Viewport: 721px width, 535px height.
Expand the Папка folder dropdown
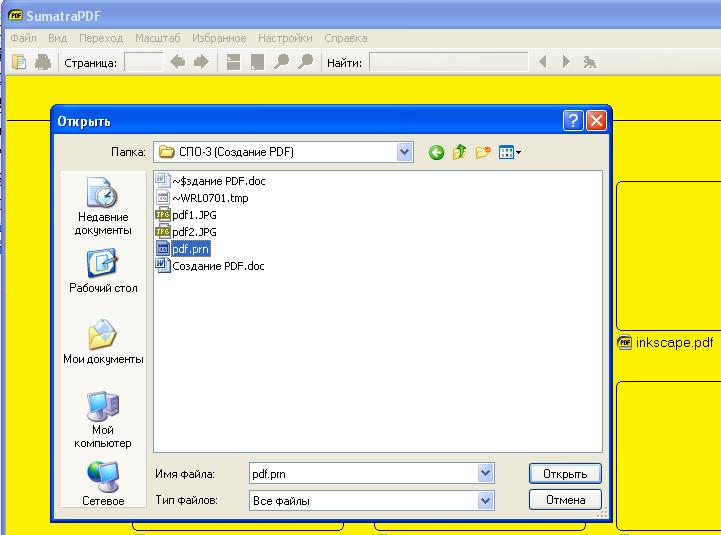coord(404,152)
